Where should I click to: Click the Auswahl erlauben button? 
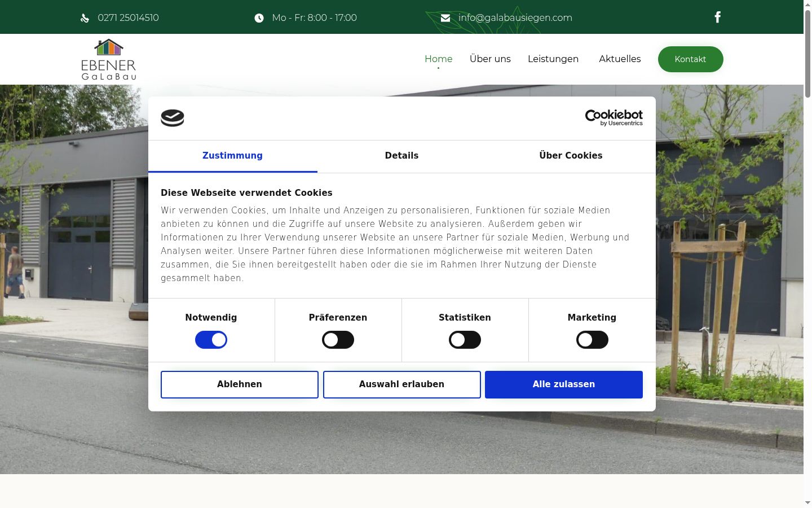401,384
